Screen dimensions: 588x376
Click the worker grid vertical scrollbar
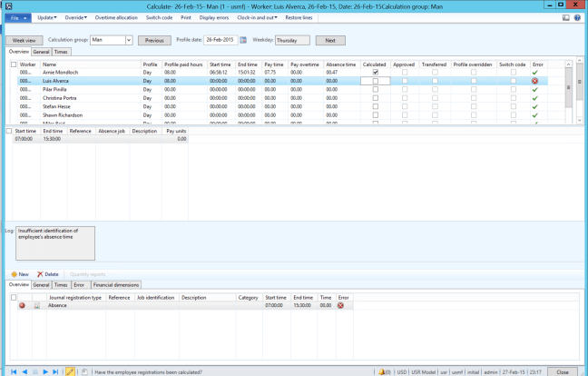(x=568, y=87)
